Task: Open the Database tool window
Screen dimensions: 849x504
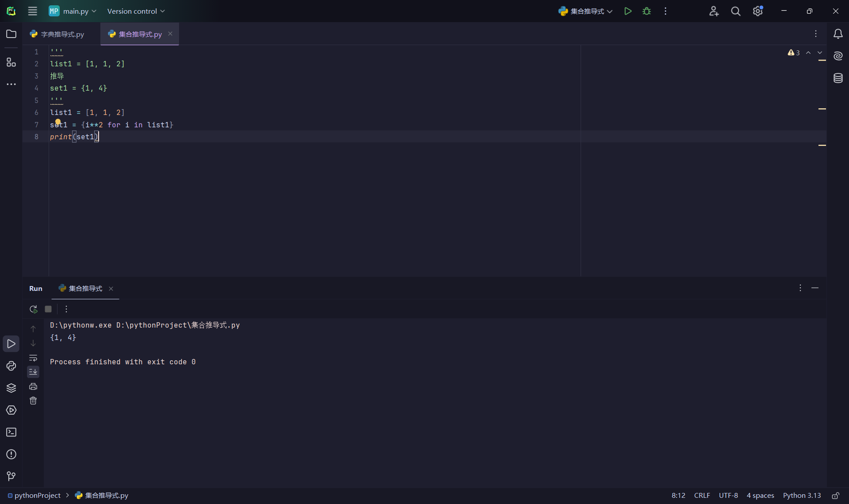Action: click(838, 78)
